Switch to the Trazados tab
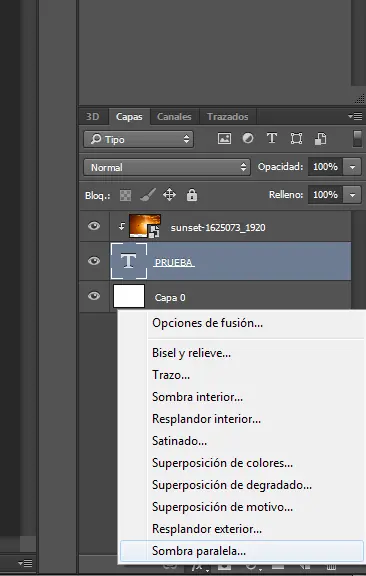Image resolution: width=366 pixels, height=576 pixels. click(x=228, y=117)
